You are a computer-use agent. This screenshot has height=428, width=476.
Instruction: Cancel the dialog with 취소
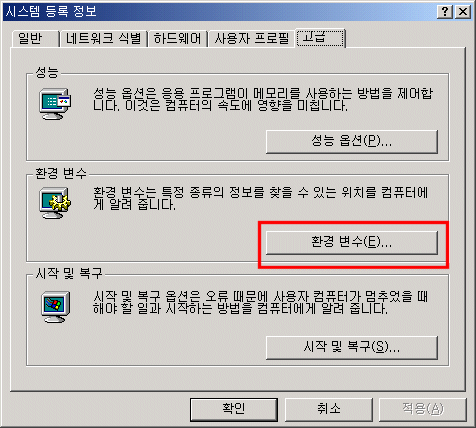coord(328,409)
